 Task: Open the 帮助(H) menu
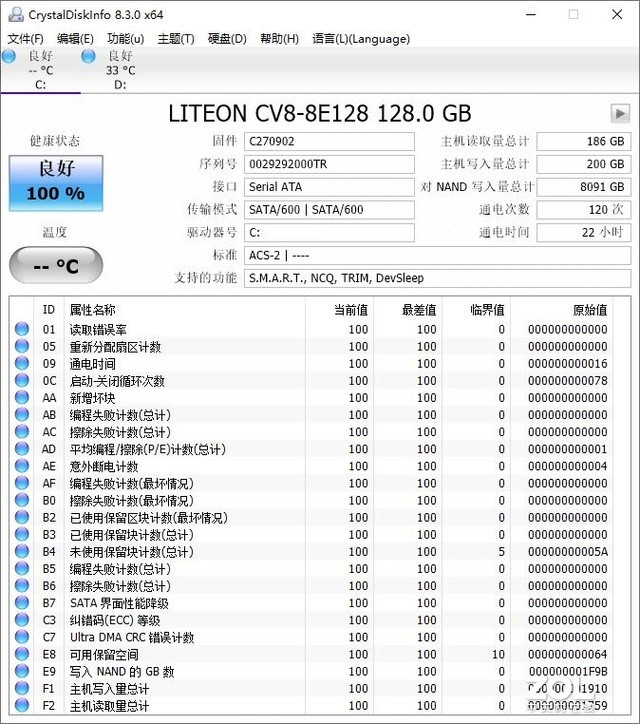point(279,39)
